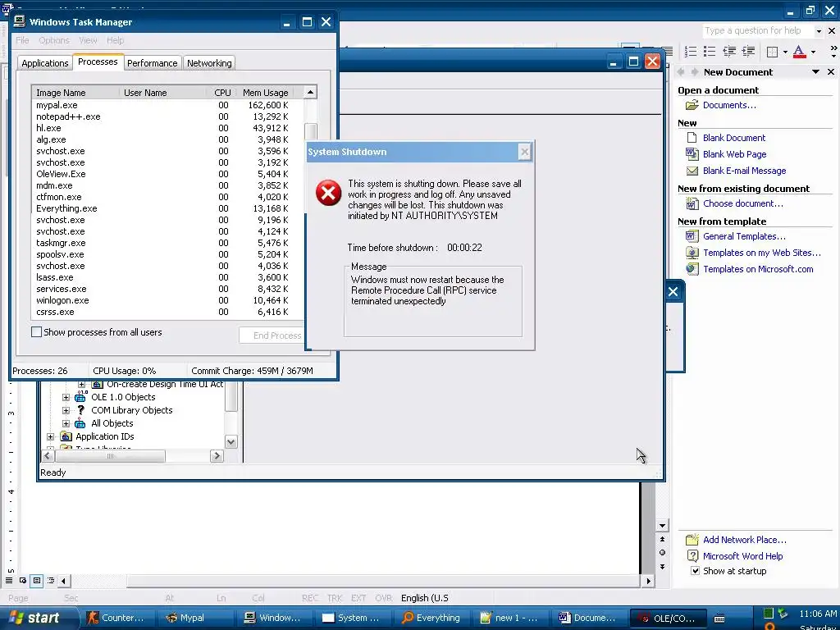The height and width of the screenshot is (630, 840).
Task: Open the Documents... link
Action: [729, 105]
